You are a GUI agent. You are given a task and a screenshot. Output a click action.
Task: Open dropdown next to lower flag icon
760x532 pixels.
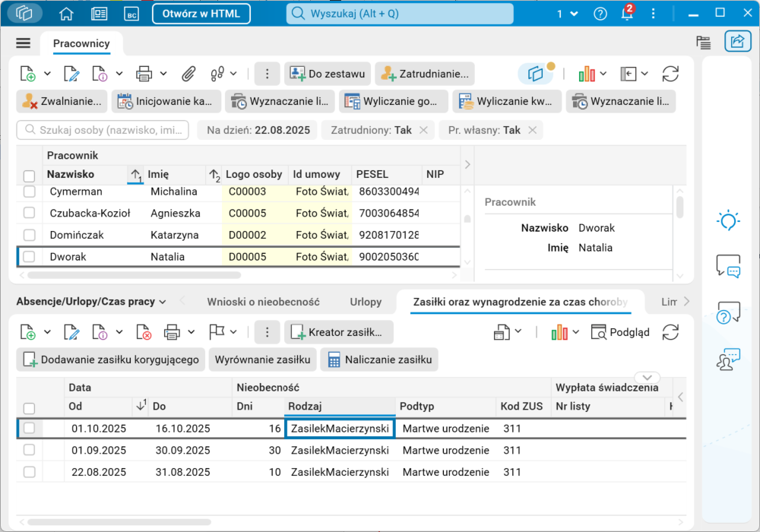[233, 332]
